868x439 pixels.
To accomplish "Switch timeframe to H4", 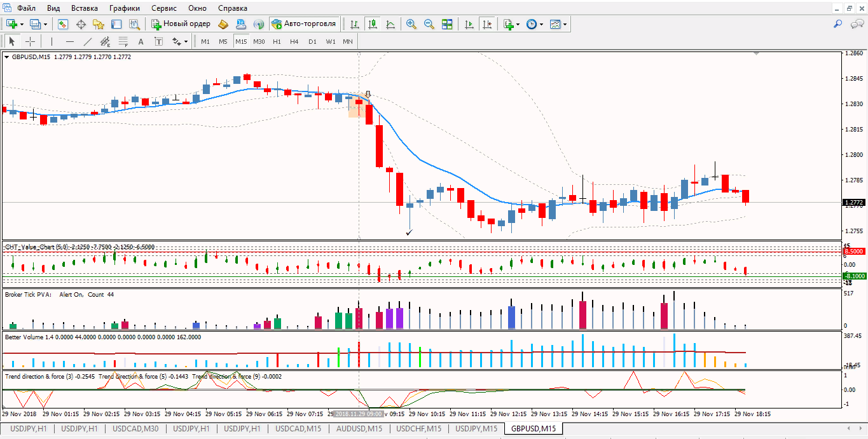I will [x=294, y=41].
